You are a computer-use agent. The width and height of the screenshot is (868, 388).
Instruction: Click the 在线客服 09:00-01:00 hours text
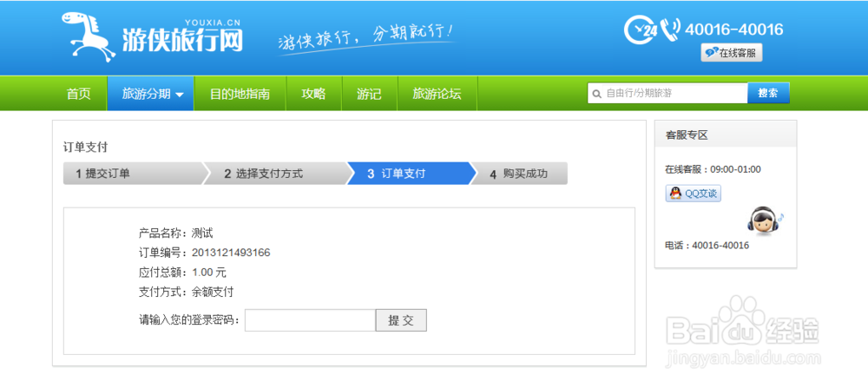pos(713,169)
